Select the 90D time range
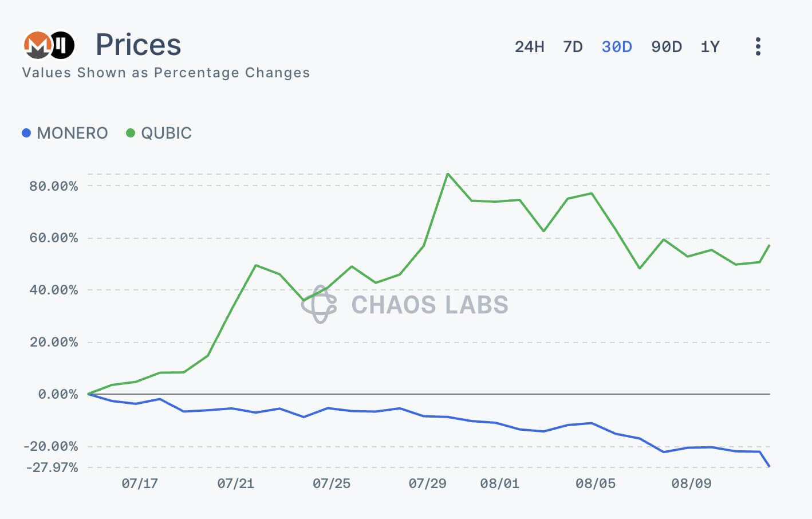 click(x=666, y=47)
